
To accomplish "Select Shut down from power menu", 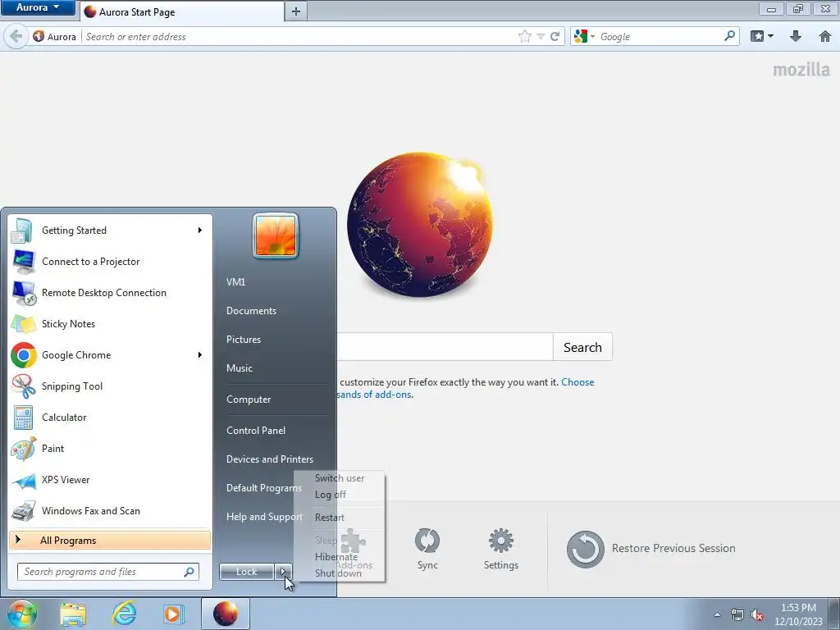I will coord(338,573).
